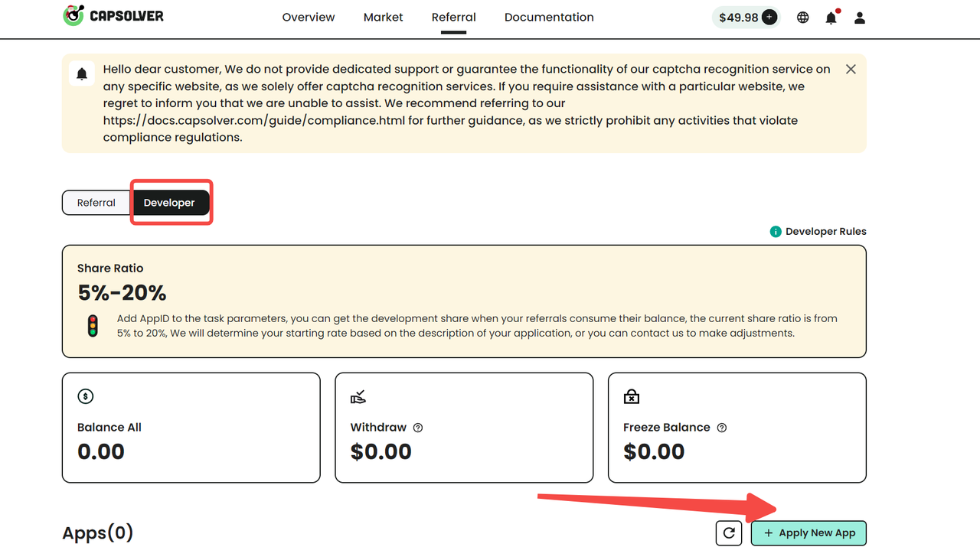Open the Overview tab
The height and width of the screenshot is (547, 980).
(309, 17)
